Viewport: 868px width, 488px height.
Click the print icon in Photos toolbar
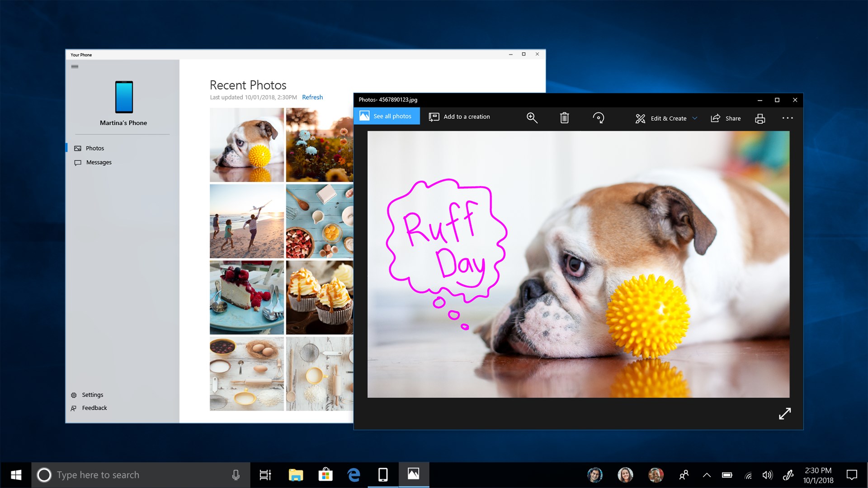click(760, 118)
